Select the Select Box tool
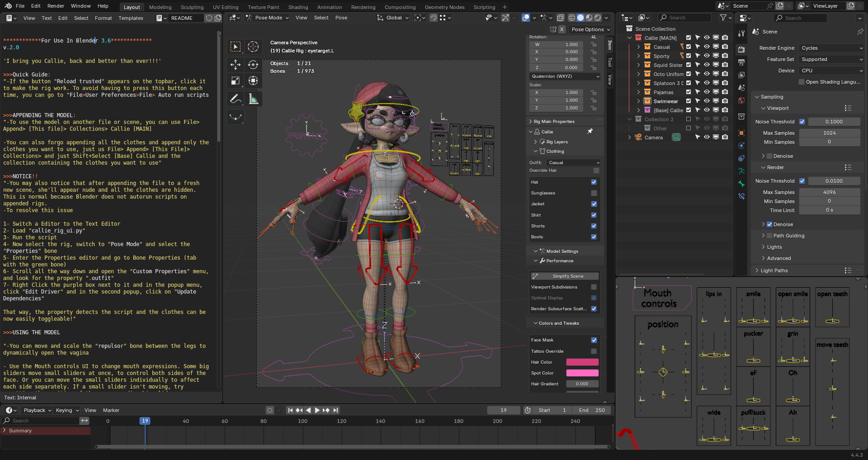The height and width of the screenshot is (460, 868). pos(236,47)
